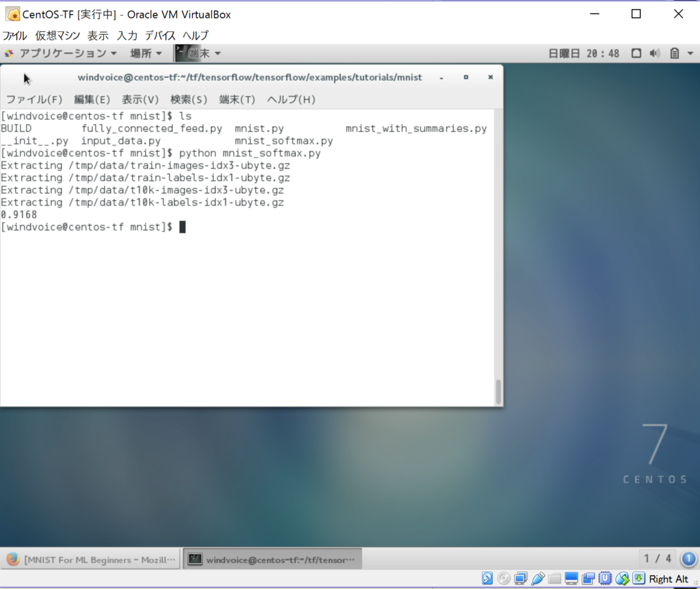The image size is (700, 589).
Task: Open the VirtualBox 入力 menu
Action: click(127, 36)
